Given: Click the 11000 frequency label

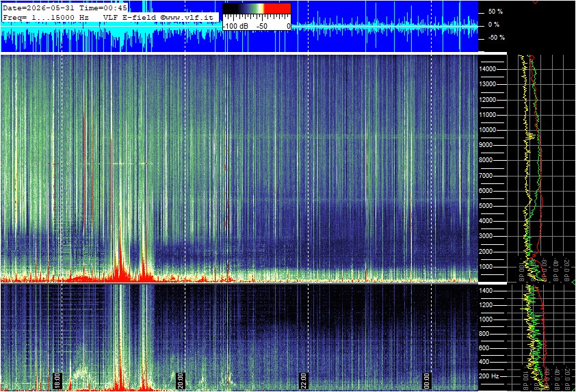Looking at the screenshot, I should [x=488, y=115].
